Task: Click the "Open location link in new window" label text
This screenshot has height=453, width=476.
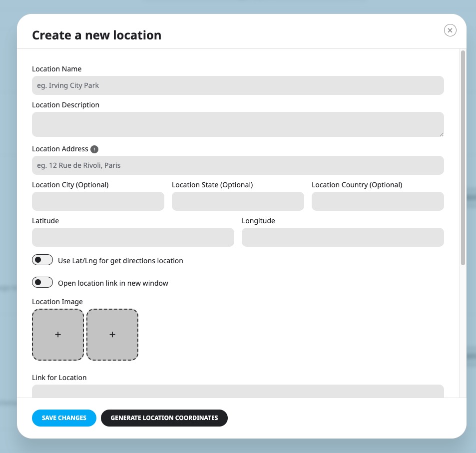Action: pyautogui.click(x=113, y=283)
